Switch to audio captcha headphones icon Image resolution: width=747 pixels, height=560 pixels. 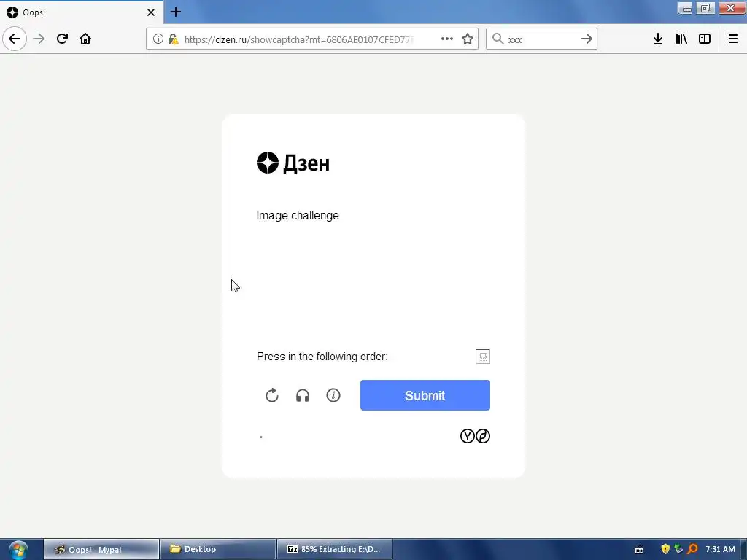[303, 395]
